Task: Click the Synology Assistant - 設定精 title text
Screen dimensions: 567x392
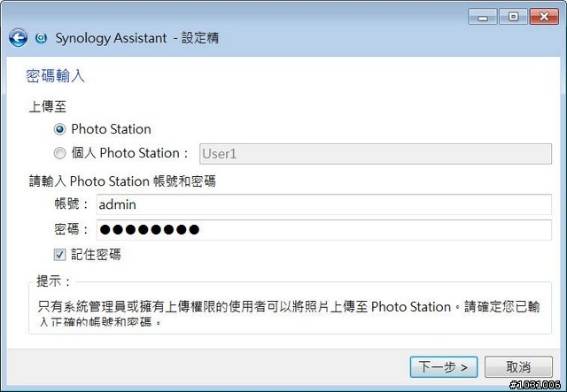Action: (x=137, y=38)
